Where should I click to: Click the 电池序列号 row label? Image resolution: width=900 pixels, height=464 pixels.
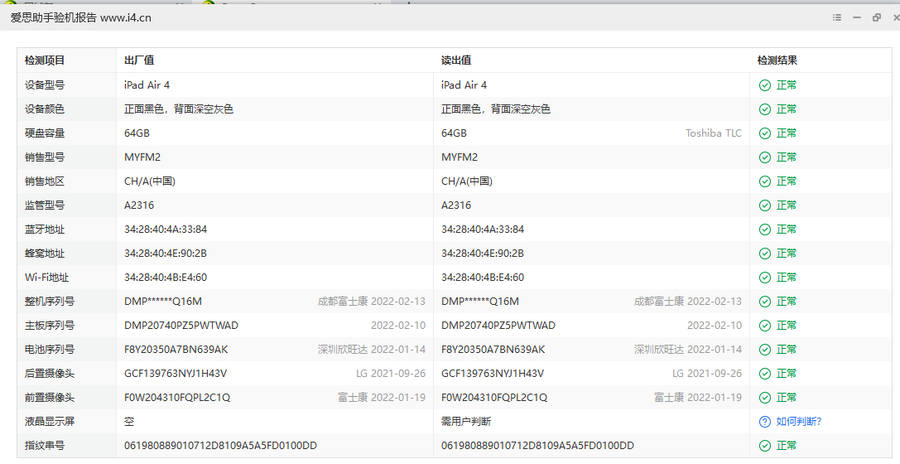(49, 350)
